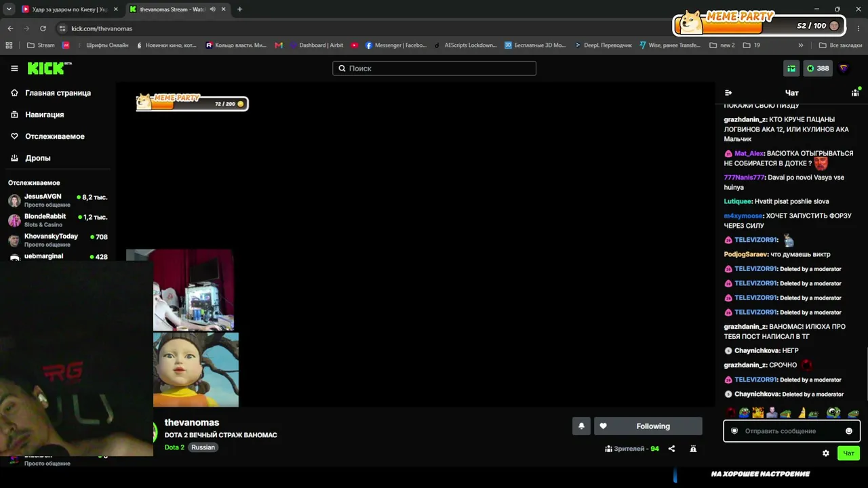Open the 19 bookmarks folder
This screenshot has width=868, height=488.
751,45
